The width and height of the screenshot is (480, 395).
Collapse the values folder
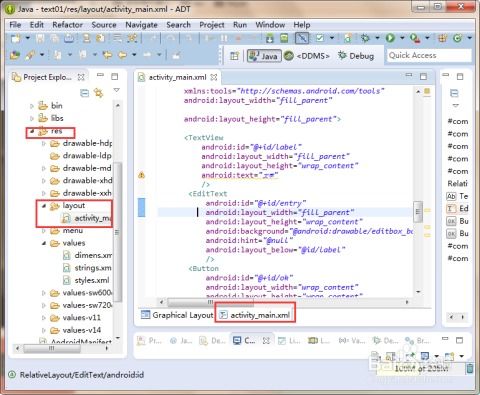(x=44, y=243)
